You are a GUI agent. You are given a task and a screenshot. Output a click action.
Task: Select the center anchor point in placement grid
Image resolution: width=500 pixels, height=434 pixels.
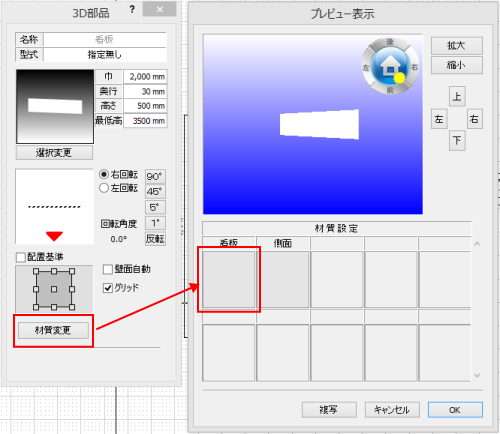pos(54,289)
